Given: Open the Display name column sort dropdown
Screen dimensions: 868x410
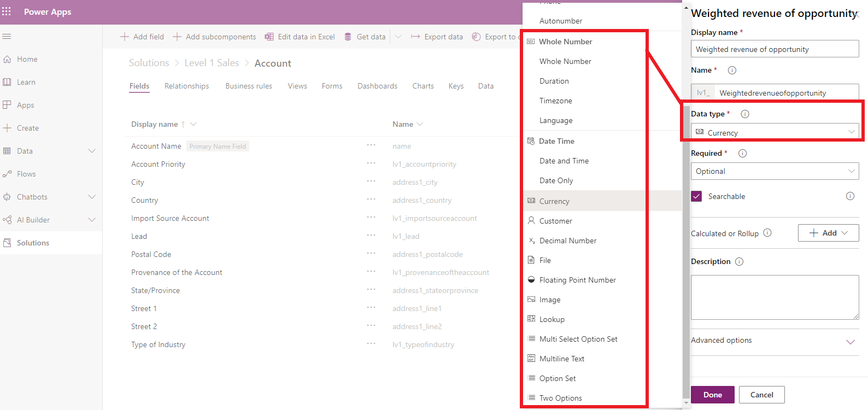Looking at the screenshot, I should click(x=193, y=124).
